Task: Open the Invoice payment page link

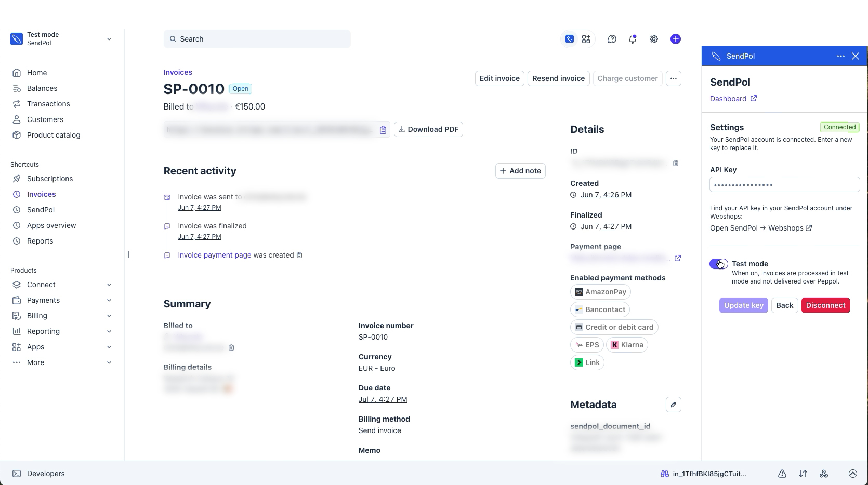Action: tap(215, 255)
